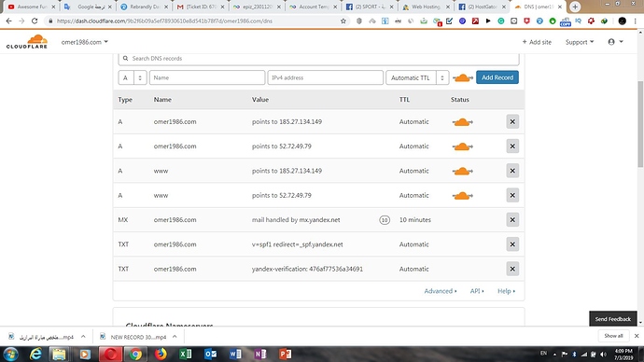644x362 pixels.
Task: Focus the Search DNS records field
Action: 318,59
